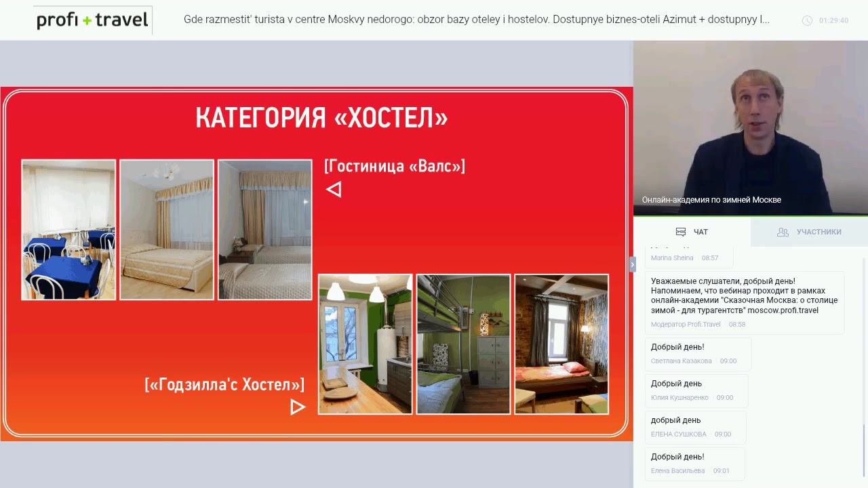Screen dimensions: 868x488
Task: Click the [«Годзилла'с Хостел»] label
Action: (224, 384)
